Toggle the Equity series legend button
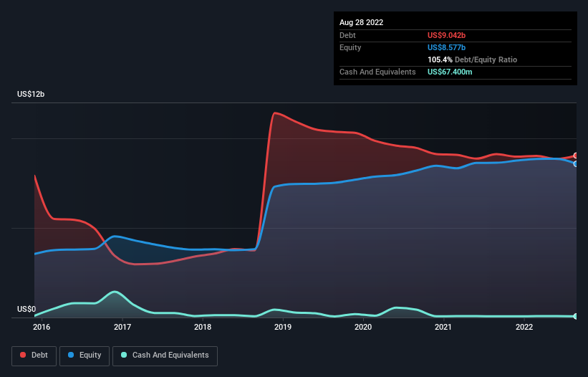The height and width of the screenshot is (377, 588). click(85, 355)
